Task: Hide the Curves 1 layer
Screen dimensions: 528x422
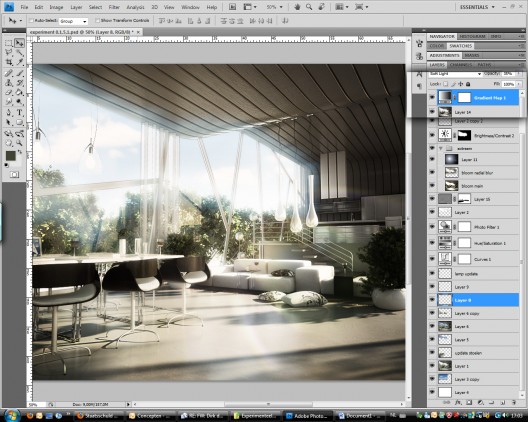Action: (x=432, y=259)
